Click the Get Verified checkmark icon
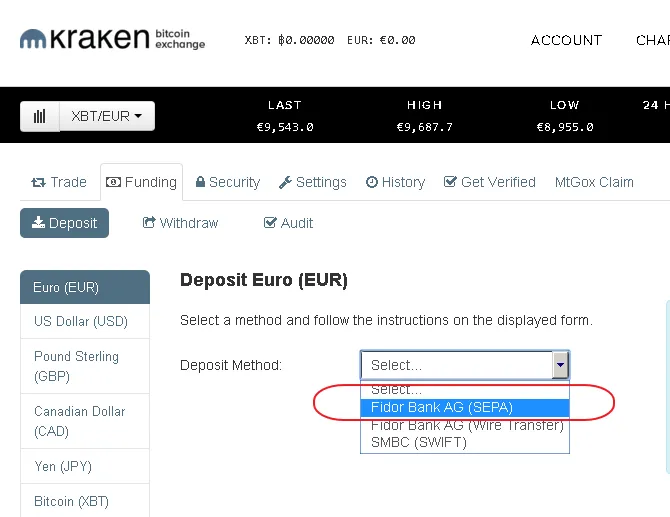The width and height of the screenshot is (670, 517). point(450,182)
